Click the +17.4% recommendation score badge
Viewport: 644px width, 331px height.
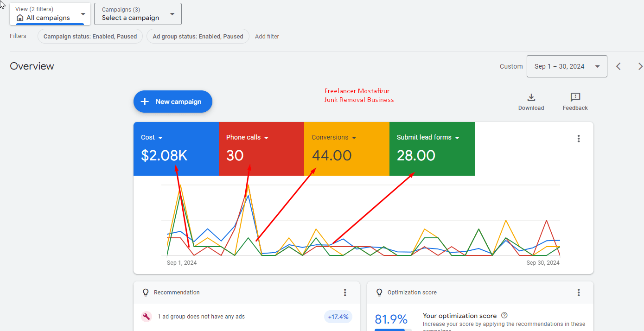coord(338,317)
